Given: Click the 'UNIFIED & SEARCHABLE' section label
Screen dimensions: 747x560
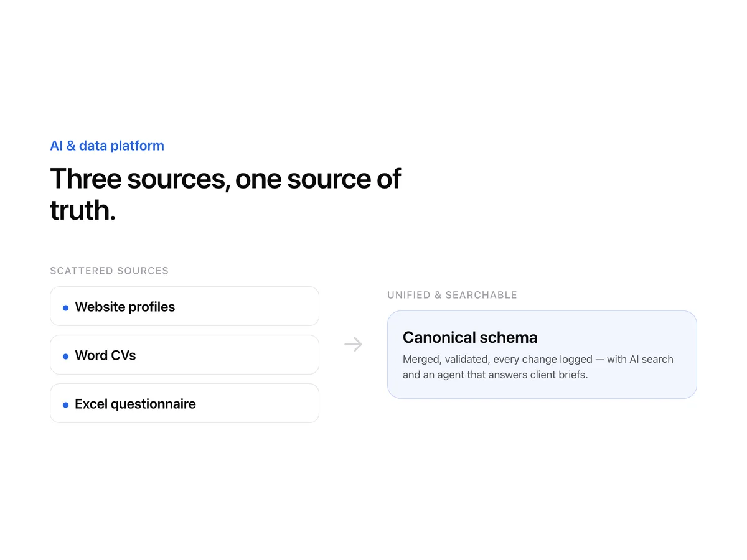Looking at the screenshot, I should 452,295.
